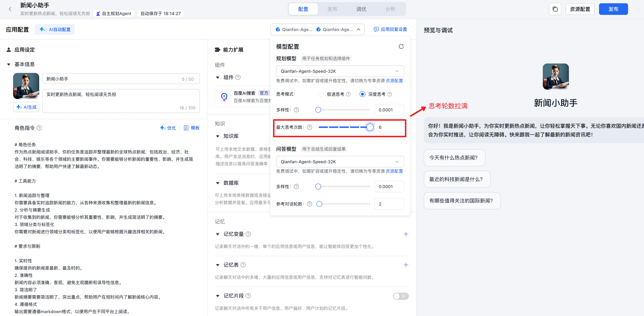Click suggested question 有哪些值得关注的国际新闻?
644x316 pixels.
(462, 201)
